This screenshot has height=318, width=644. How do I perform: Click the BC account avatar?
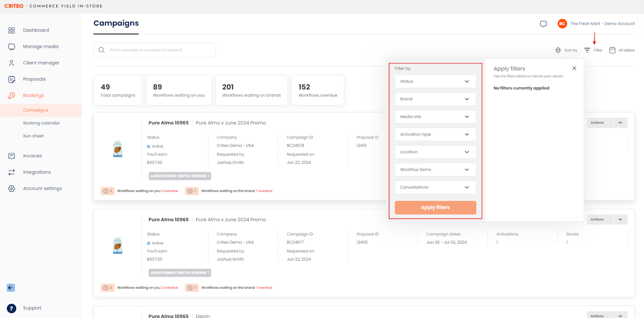(x=562, y=24)
